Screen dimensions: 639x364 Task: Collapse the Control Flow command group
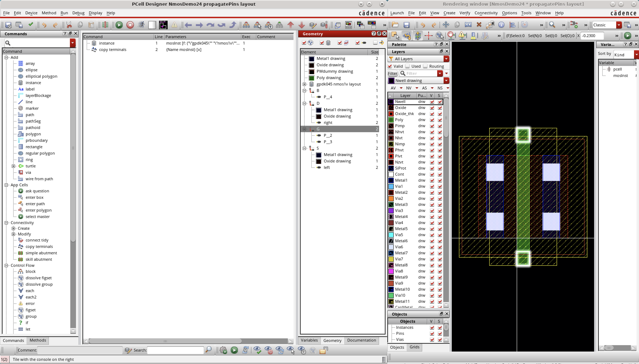6,265
